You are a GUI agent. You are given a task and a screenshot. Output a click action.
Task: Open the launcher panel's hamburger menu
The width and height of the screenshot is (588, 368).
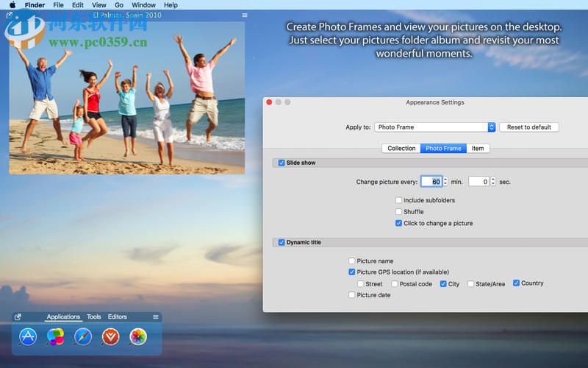156,317
